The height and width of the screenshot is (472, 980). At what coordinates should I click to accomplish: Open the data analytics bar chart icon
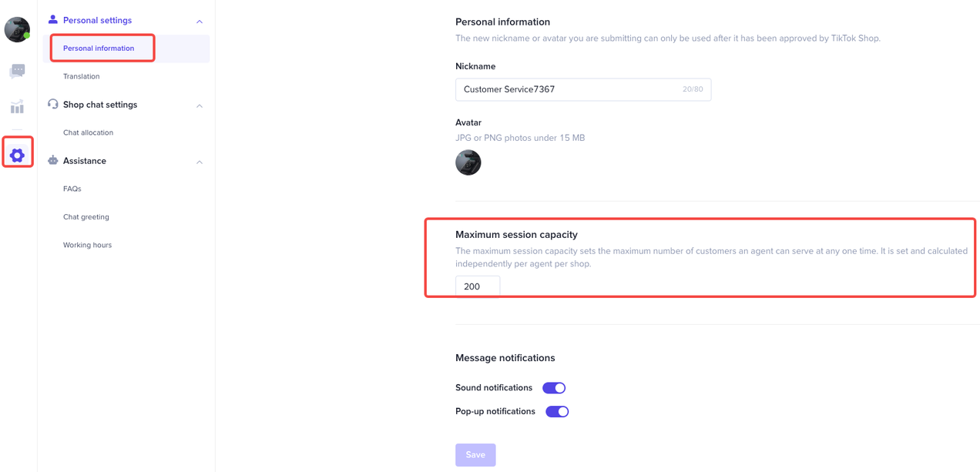(x=17, y=107)
